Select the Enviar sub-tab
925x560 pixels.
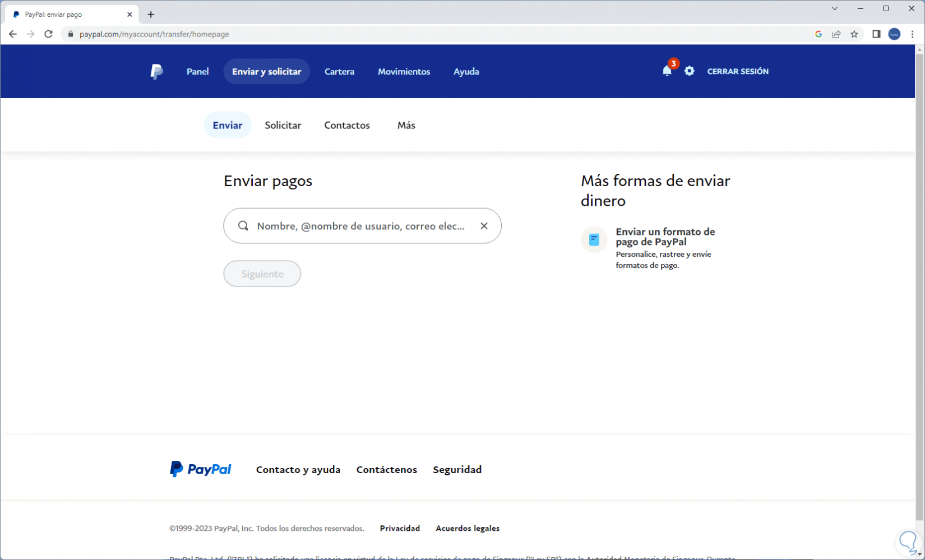(x=228, y=125)
